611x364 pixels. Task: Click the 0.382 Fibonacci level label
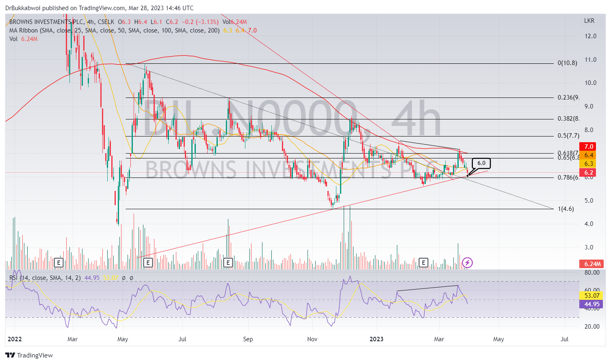click(x=568, y=119)
